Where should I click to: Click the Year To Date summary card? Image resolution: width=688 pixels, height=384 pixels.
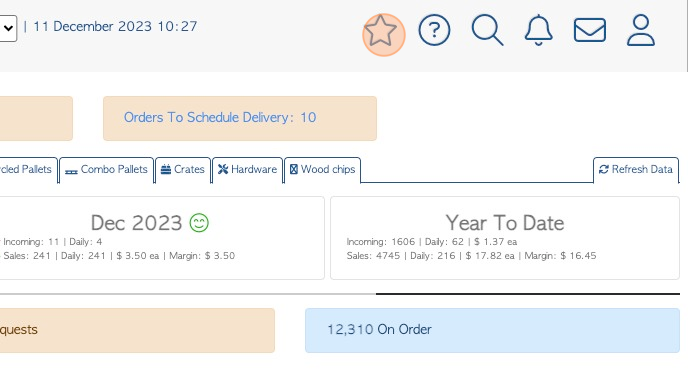click(x=505, y=238)
